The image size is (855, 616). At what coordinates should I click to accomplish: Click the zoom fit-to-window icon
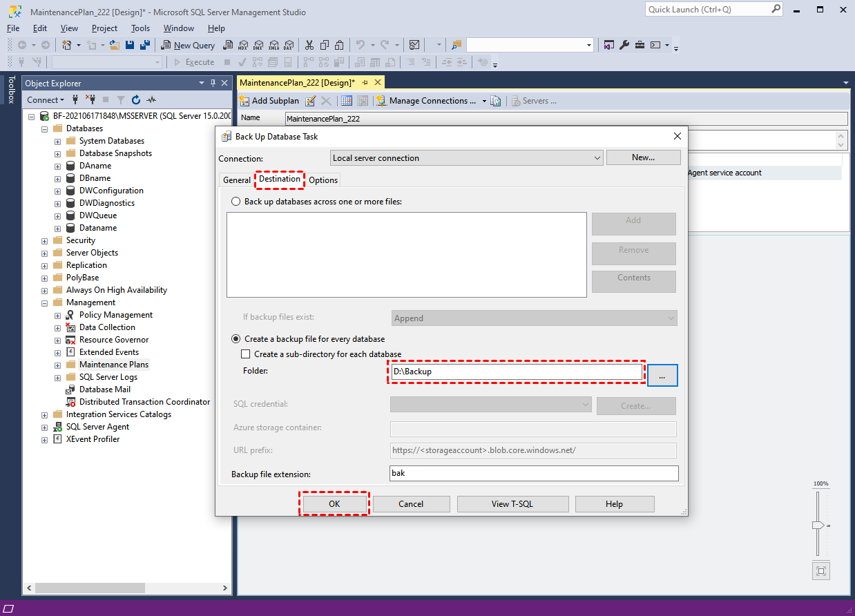pos(821,571)
